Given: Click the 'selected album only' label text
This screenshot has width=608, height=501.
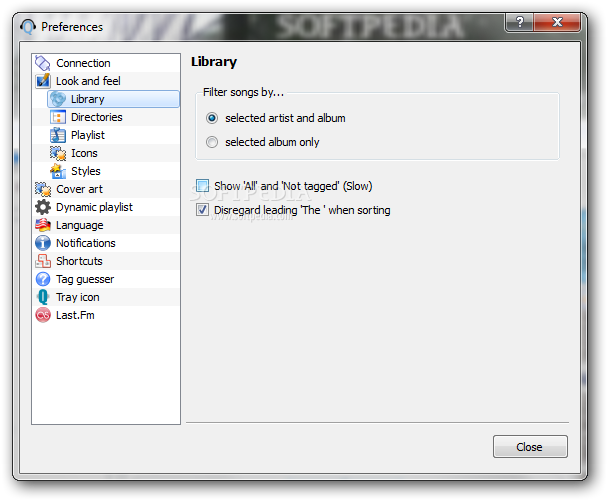Looking at the screenshot, I should (x=272, y=142).
